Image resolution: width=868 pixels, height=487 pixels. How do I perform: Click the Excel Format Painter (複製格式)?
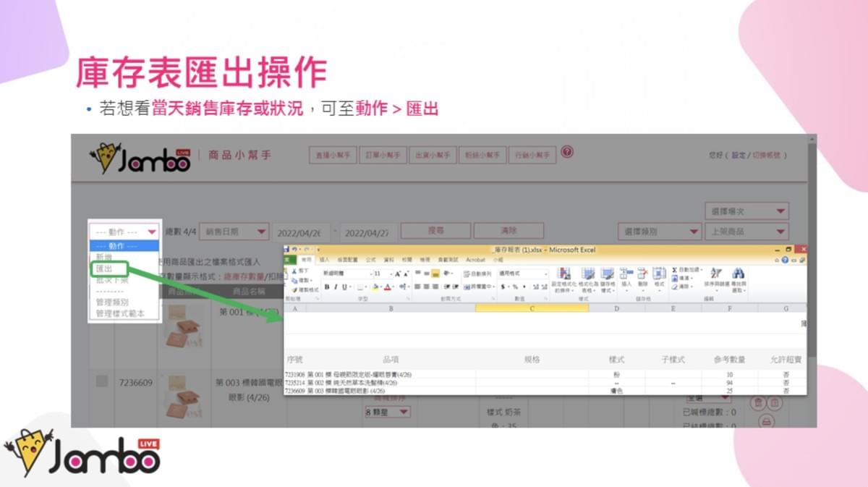[x=305, y=290]
